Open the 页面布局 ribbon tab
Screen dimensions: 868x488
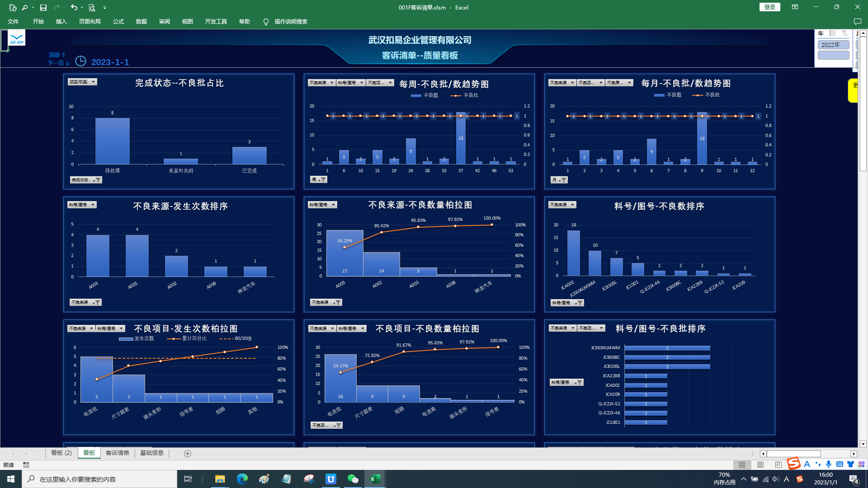pos(90,22)
